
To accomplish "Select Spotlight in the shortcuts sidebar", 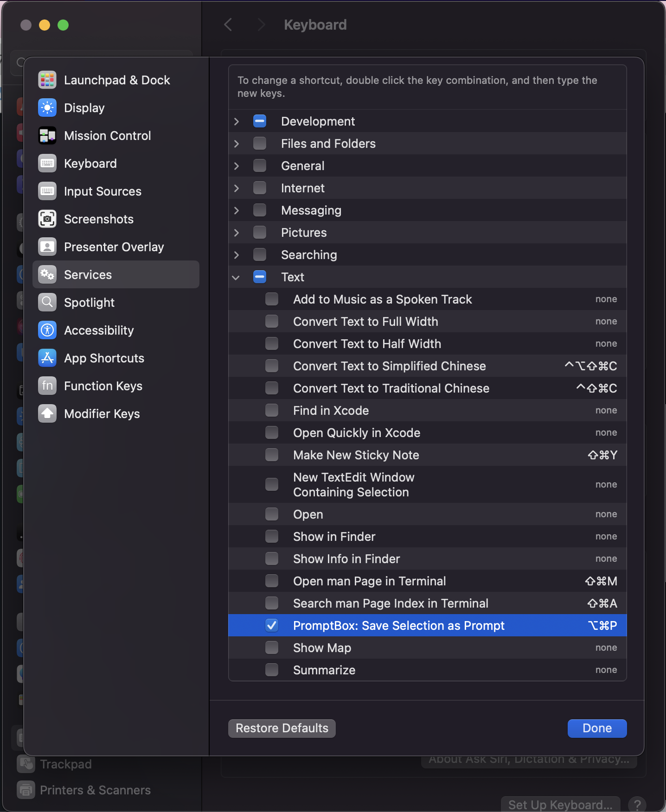I will click(116, 302).
